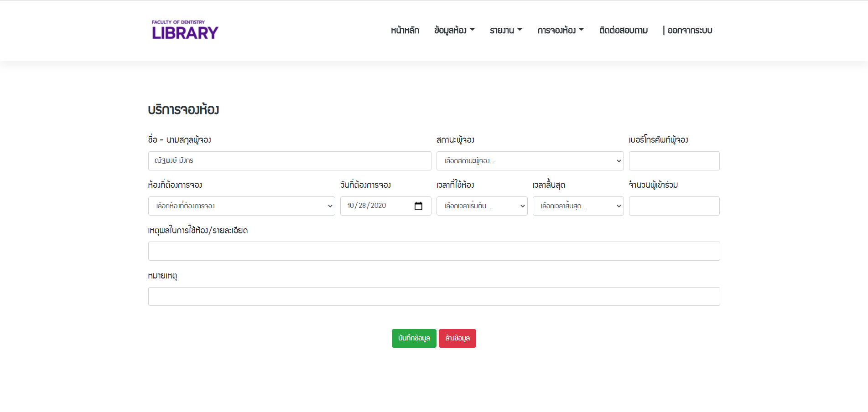The width and height of the screenshot is (868, 412).
Task: Click the ห้องที่ต้องการจอง field label
Action: coord(175,185)
